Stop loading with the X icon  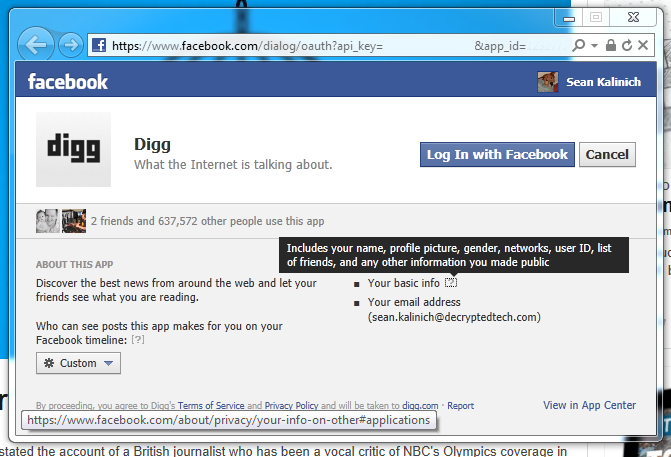coord(643,45)
